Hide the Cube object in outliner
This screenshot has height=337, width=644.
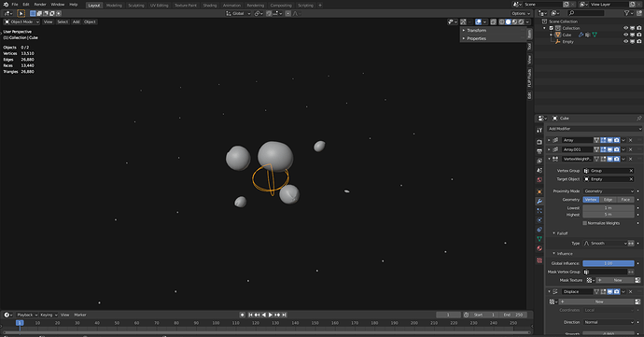pos(625,35)
